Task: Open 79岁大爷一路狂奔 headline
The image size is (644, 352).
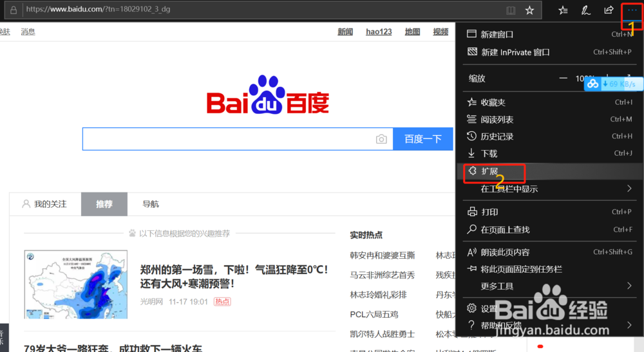Action: click(113, 348)
